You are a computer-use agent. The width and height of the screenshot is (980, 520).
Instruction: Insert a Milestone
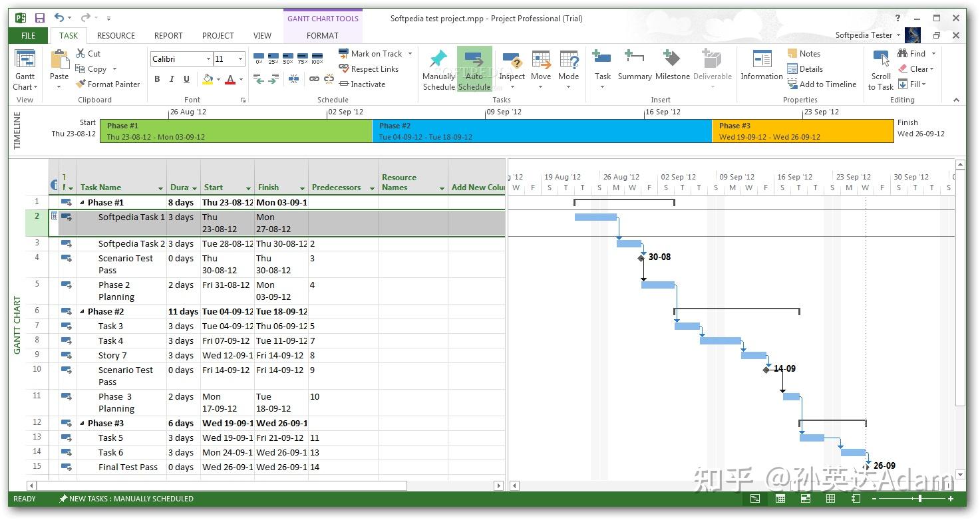[672, 65]
